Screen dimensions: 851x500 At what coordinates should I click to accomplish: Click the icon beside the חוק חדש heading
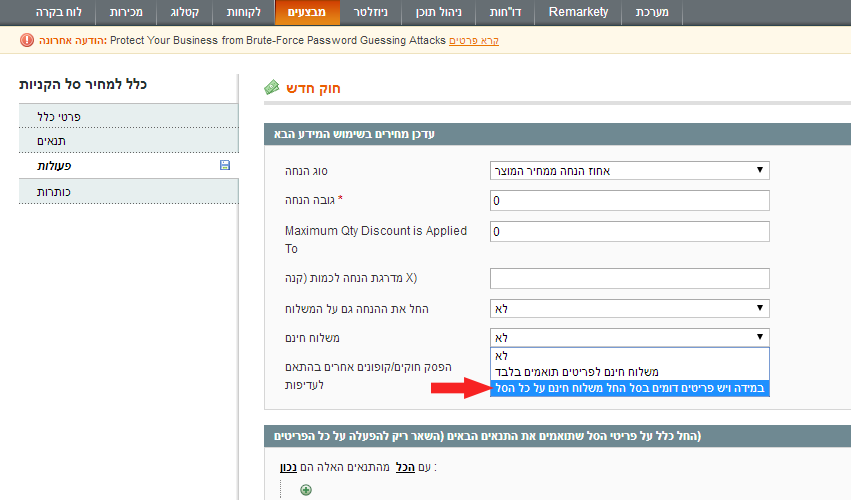(x=272, y=88)
